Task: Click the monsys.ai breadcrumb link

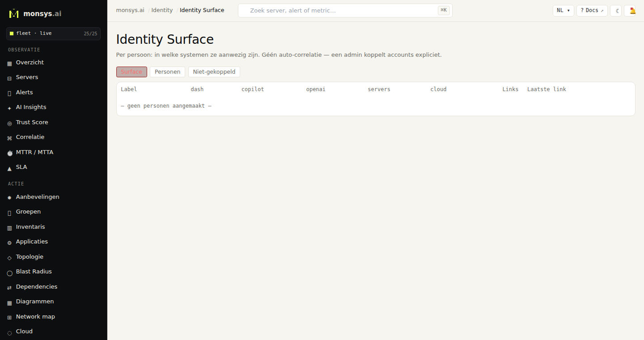Action: pos(130,10)
